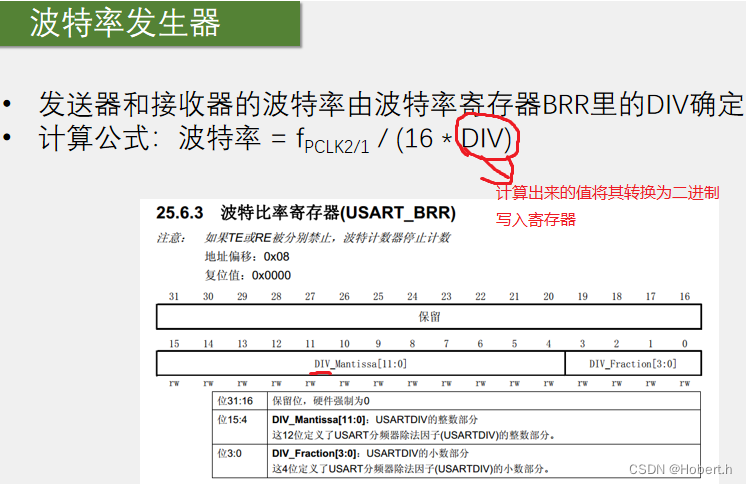Click the 保留 reserved bits field
Viewport: 747px width, 484px height.
click(429, 317)
